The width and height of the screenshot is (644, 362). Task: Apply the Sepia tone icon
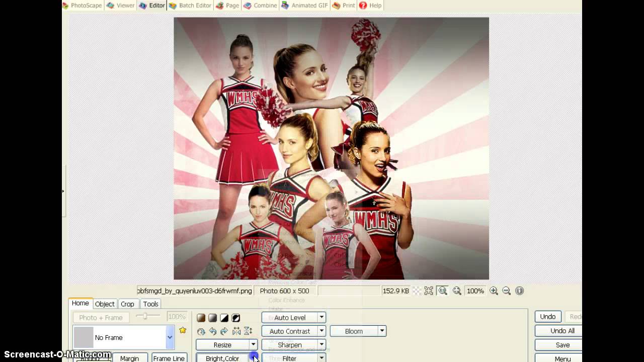[201, 318]
